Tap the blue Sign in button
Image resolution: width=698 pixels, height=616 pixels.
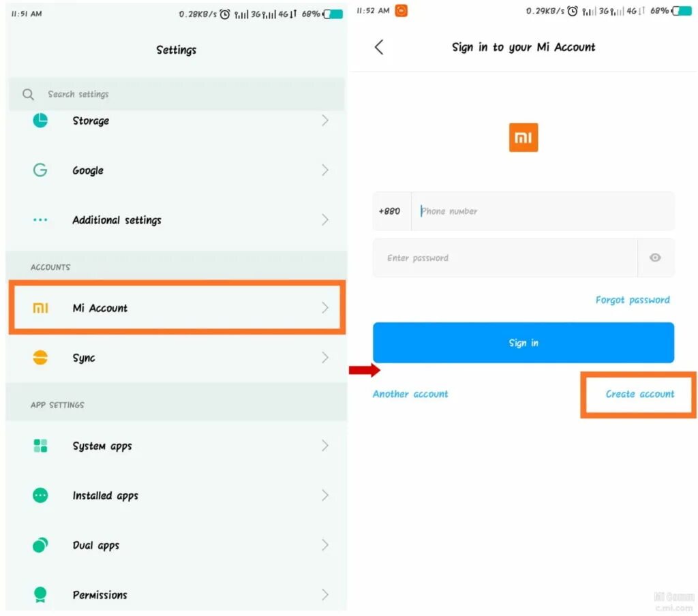pos(523,343)
